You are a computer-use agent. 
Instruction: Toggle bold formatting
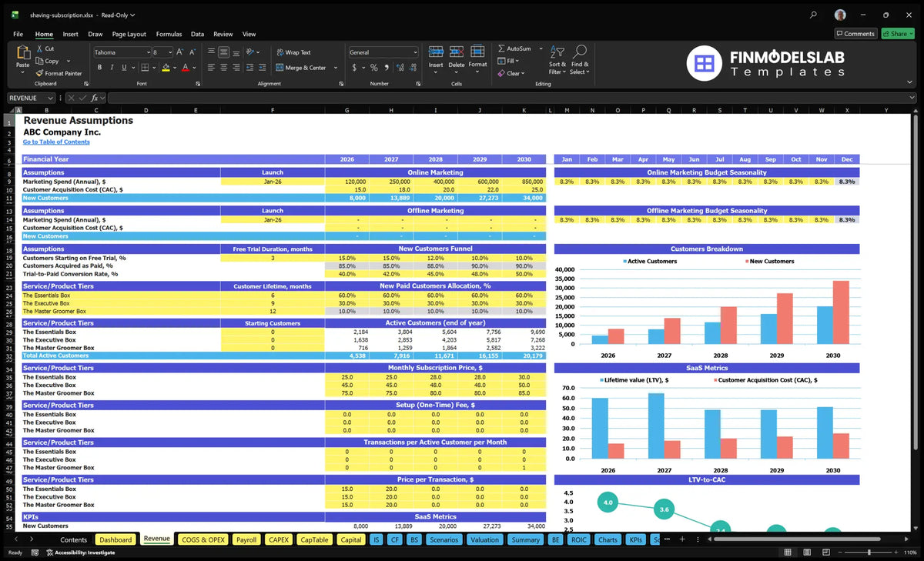click(x=99, y=68)
